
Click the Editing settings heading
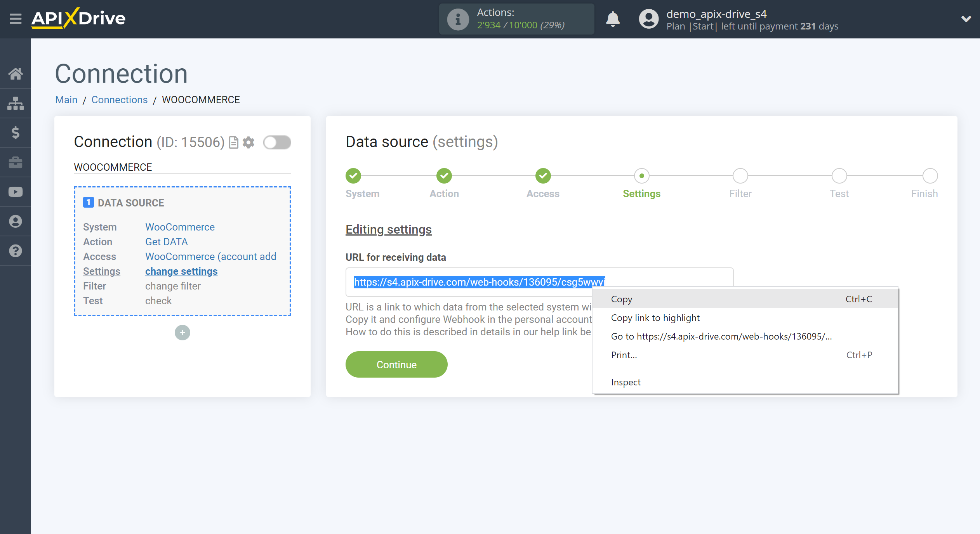coord(389,230)
